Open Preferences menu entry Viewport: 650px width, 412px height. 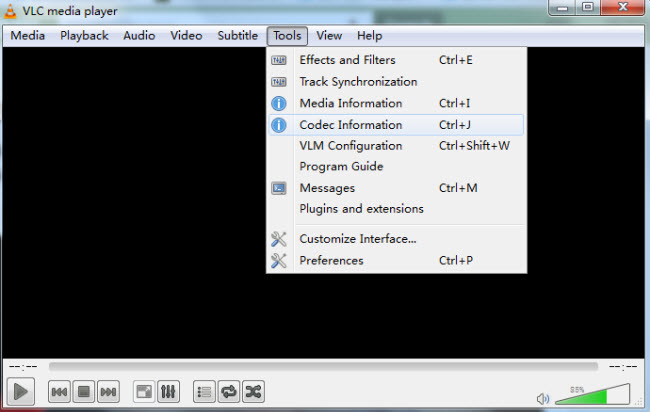pos(396,261)
